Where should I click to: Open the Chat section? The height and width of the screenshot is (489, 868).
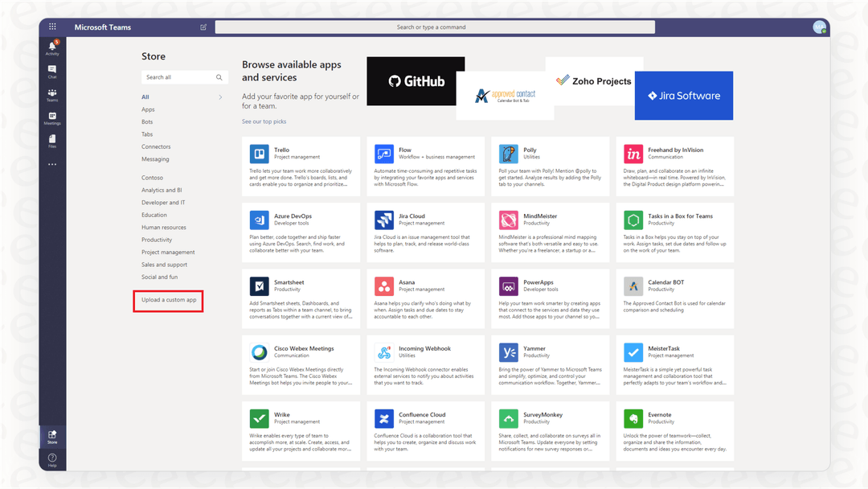[x=51, y=71]
